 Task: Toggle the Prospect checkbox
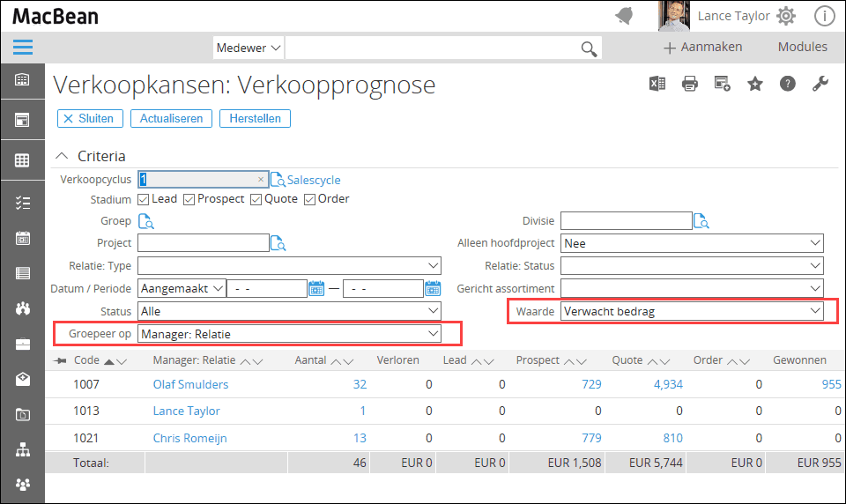point(189,199)
